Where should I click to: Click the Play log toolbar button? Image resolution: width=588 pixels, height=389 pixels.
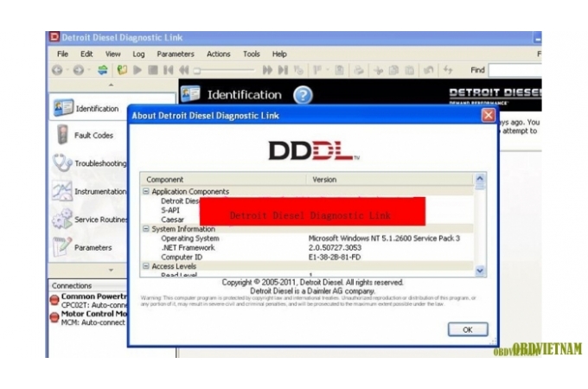click(137, 70)
